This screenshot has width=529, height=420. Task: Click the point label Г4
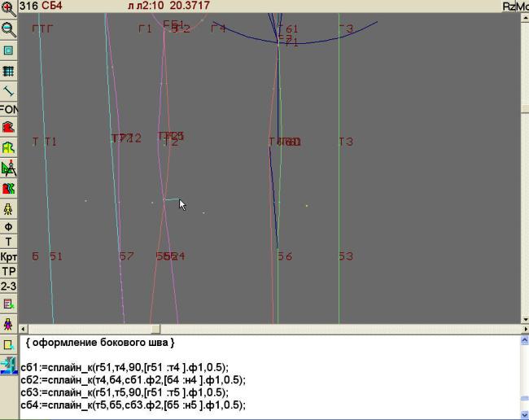[218, 28]
